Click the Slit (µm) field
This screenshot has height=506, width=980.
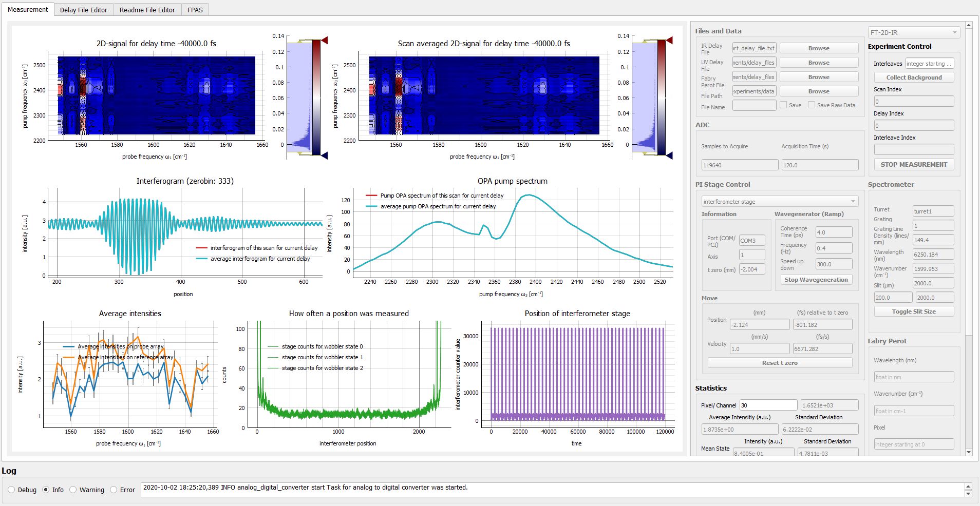933,283
